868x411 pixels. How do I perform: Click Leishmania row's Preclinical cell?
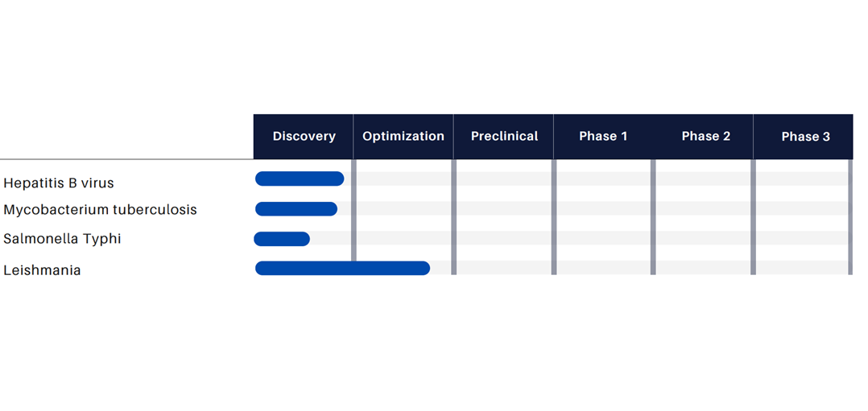(504, 268)
